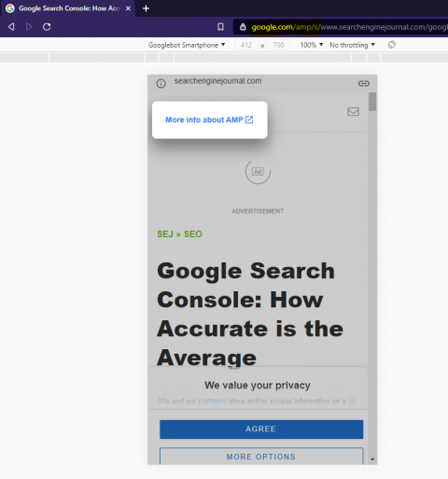The width and height of the screenshot is (448, 479).
Task: Expand the privacy notice text chevron
Action: pyautogui.click(x=352, y=402)
